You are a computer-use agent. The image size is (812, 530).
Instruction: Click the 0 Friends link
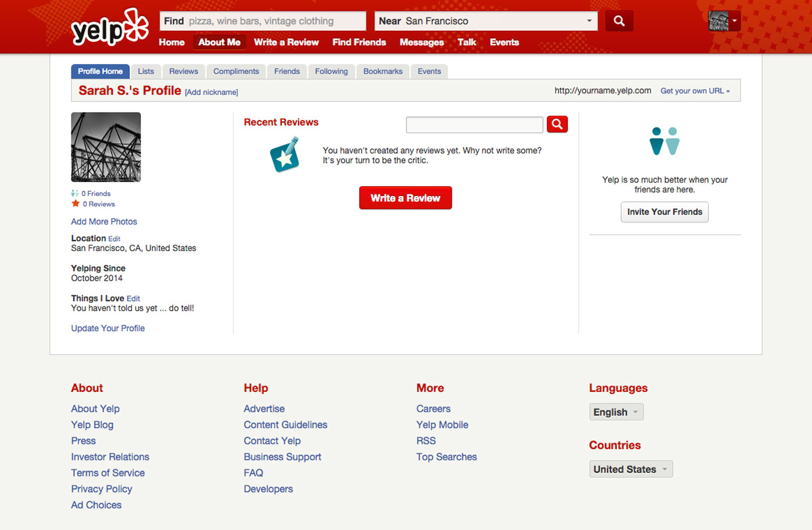click(x=96, y=194)
